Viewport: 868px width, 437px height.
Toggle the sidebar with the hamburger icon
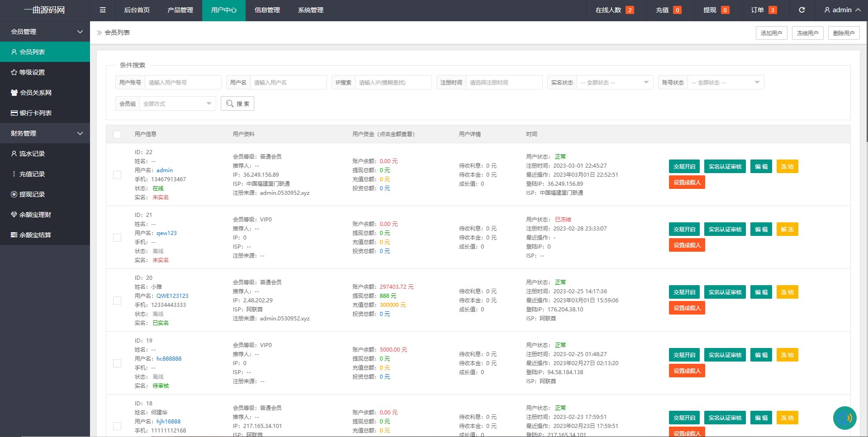(102, 10)
